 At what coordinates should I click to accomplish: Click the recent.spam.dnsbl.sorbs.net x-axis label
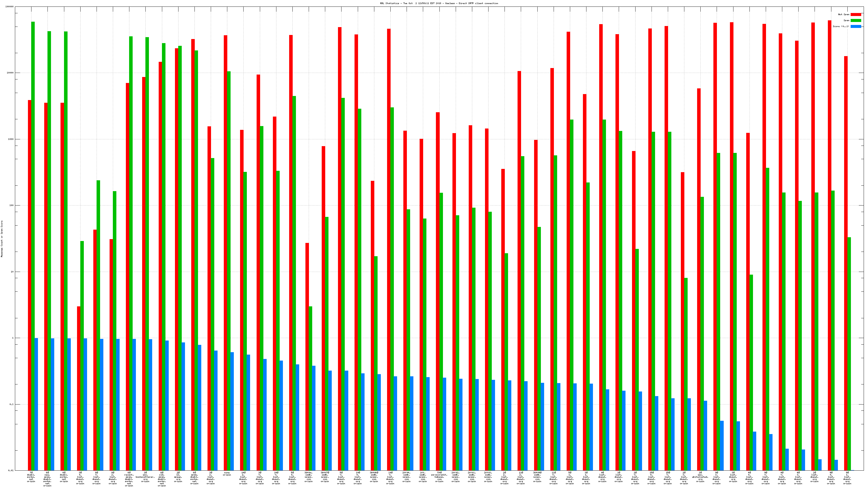129,479
